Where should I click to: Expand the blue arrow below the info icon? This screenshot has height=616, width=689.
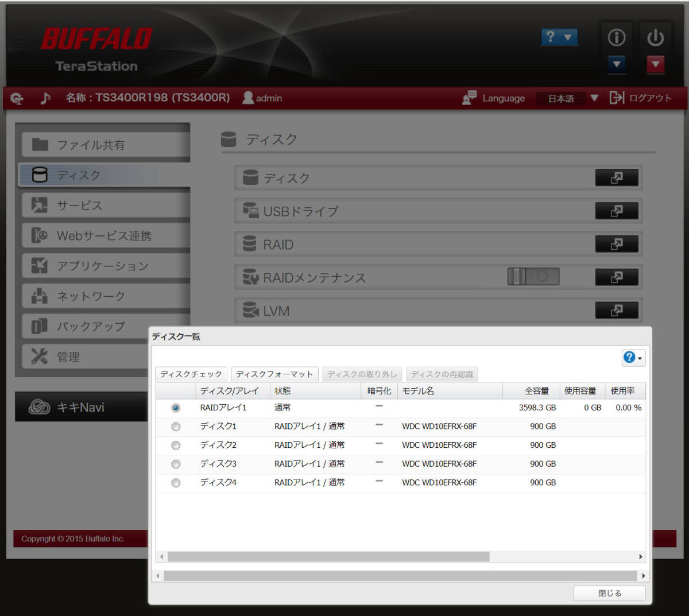617,64
